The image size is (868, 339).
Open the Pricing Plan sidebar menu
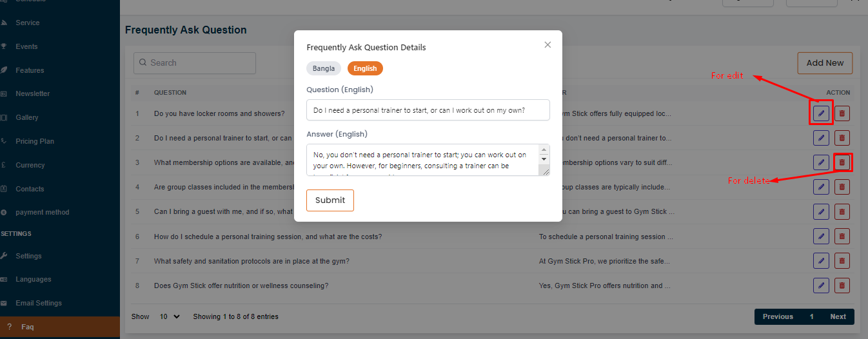pyautogui.click(x=35, y=141)
